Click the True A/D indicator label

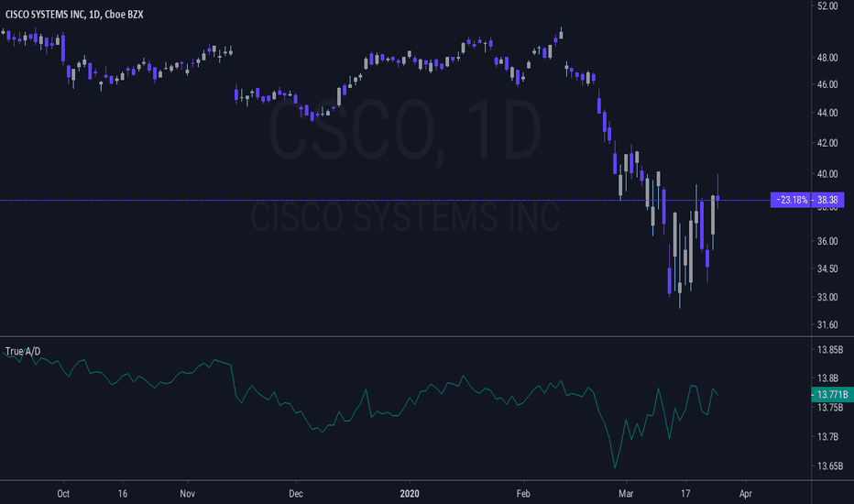(22, 352)
